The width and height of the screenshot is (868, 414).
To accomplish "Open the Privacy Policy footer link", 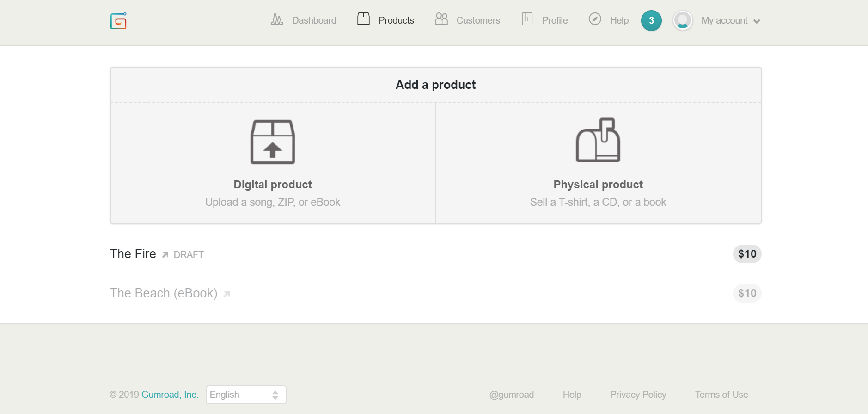I will [x=638, y=395].
